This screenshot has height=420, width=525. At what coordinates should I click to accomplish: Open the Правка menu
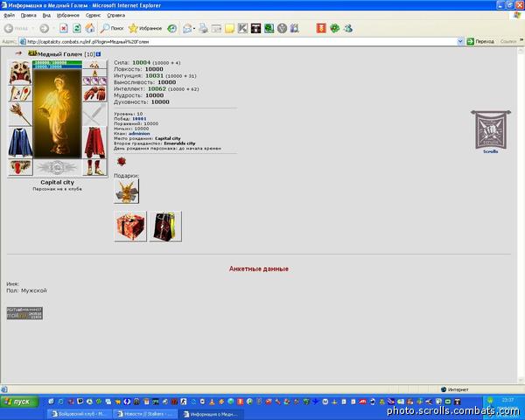(x=29, y=16)
